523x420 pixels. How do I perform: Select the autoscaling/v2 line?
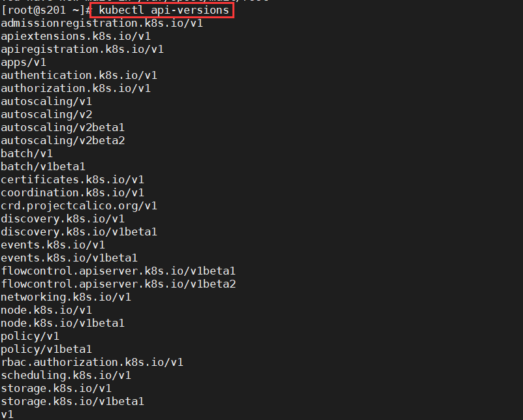[46, 115]
